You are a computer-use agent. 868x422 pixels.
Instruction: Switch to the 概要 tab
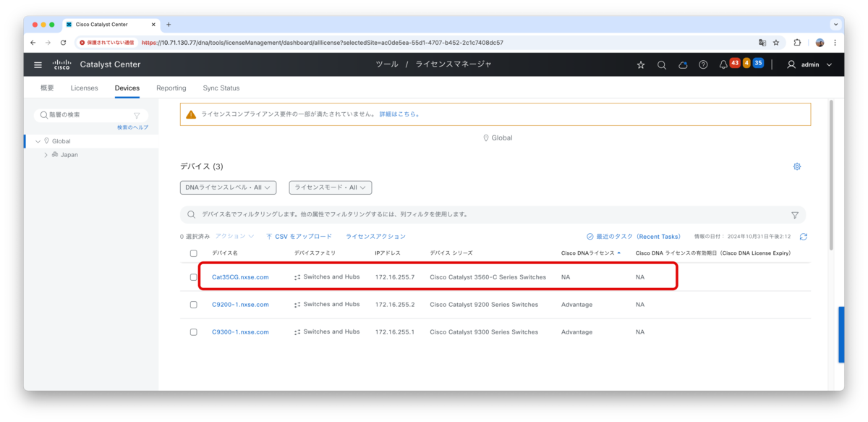47,88
